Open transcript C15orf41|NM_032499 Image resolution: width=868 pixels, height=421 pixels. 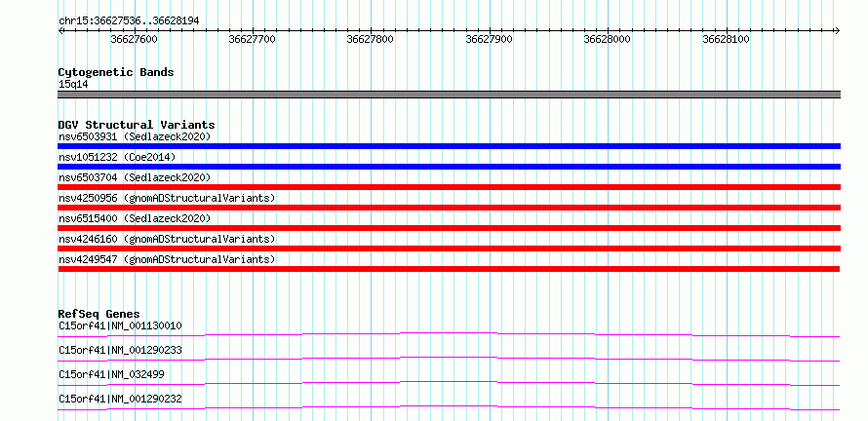point(111,374)
